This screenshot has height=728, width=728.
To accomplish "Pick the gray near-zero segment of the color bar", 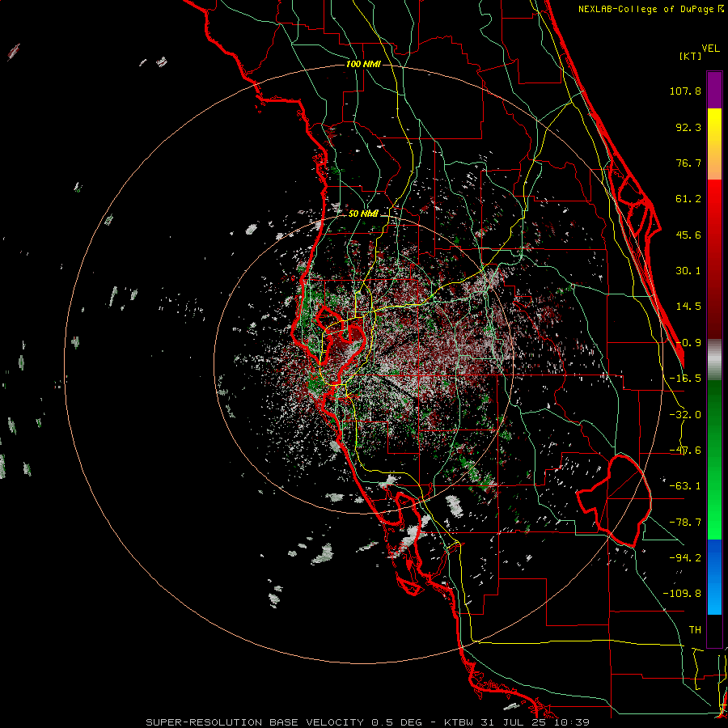I will (x=714, y=360).
